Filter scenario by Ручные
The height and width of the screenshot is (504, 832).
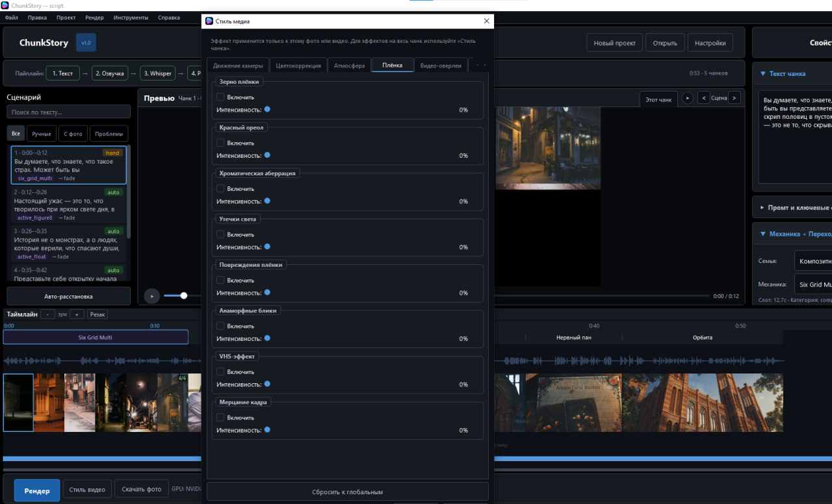click(42, 134)
